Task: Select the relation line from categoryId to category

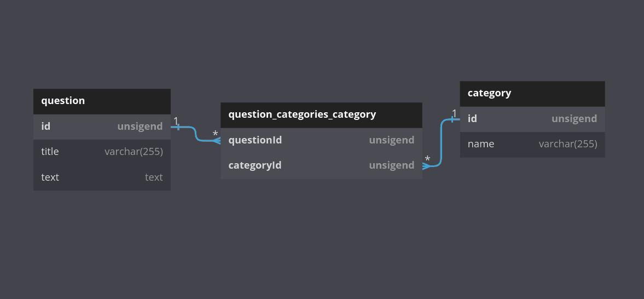Action: tap(440, 142)
